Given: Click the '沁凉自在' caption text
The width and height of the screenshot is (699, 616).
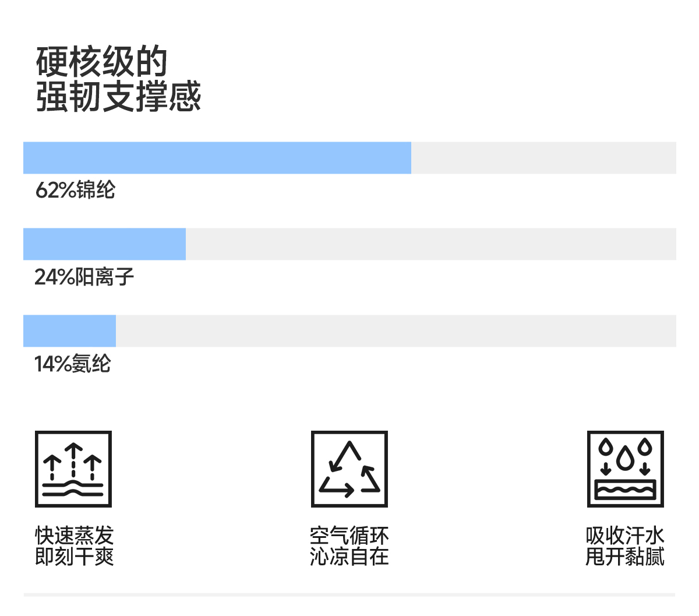Looking at the screenshot, I should [349, 557].
